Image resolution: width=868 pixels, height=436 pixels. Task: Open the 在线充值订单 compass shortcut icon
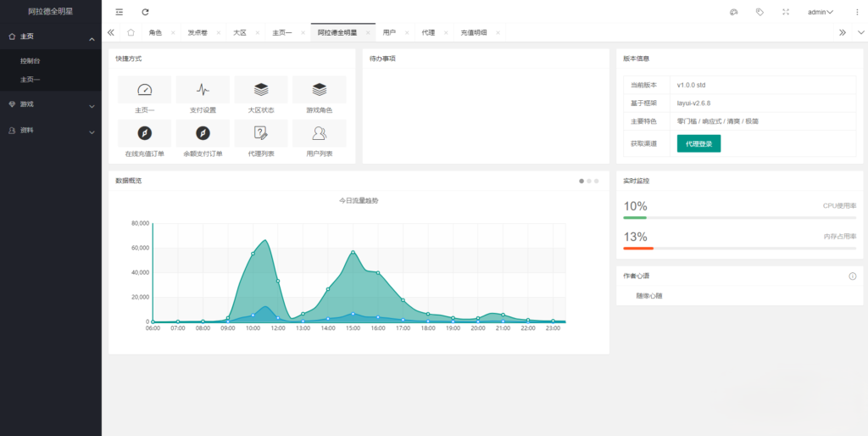click(144, 133)
